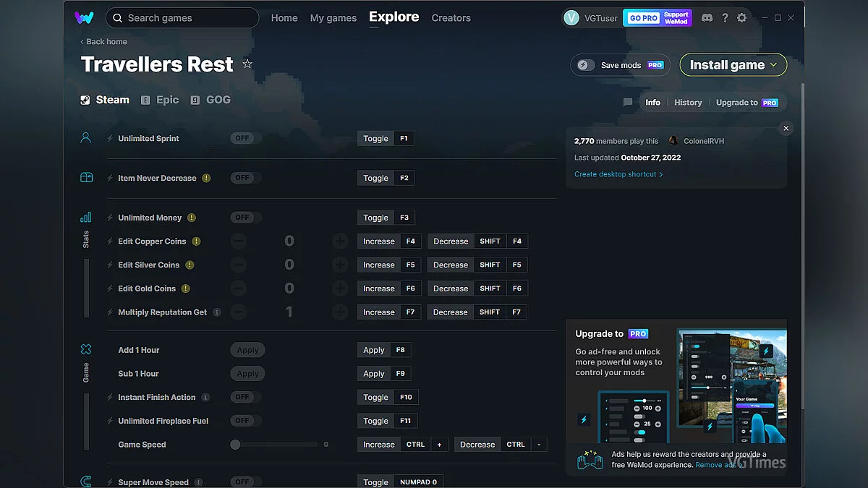
Task: Select the Player category icon in sidebar
Action: pos(86,137)
